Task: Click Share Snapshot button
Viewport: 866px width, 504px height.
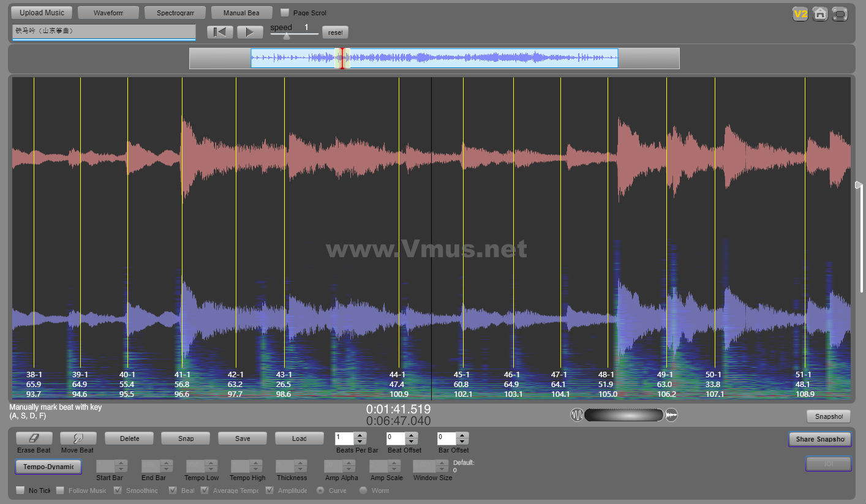Action: coord(820,439)
